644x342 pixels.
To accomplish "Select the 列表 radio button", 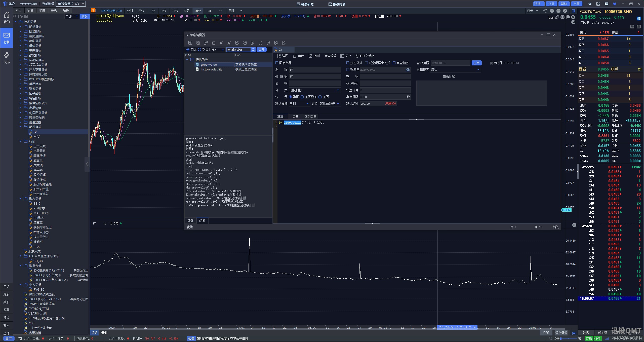I will click(199, 50).
